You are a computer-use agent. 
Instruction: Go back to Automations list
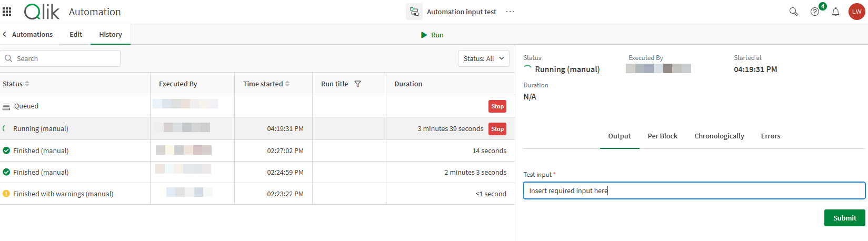click(x=32, y=34)
